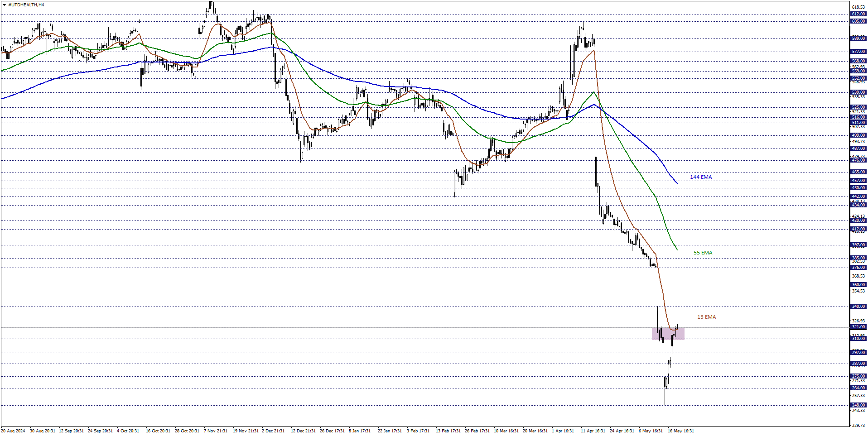Click the 30 Aug 20:31 date label
The image size is (868, 436).
click(x=42, y=431)
